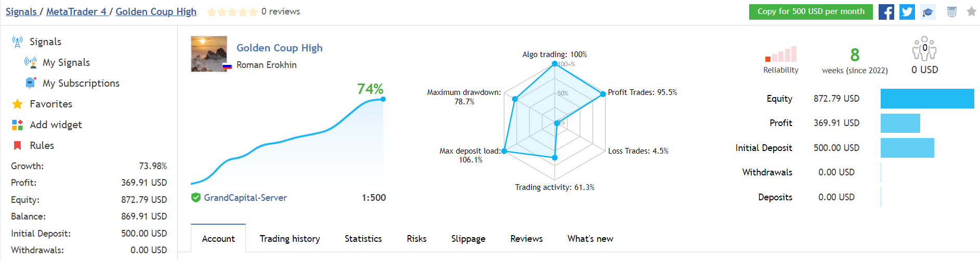Click the Golden Coup High thumbnail image
The height and width of the screenshot is (260, 980).
(209, 53)
